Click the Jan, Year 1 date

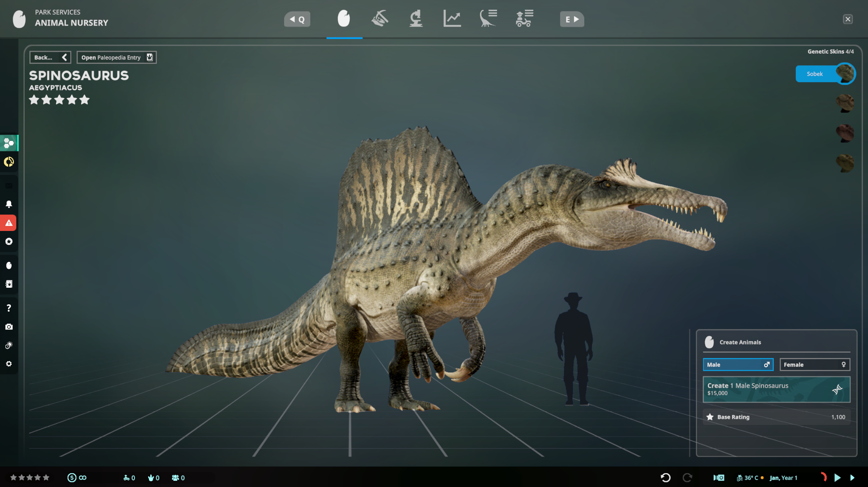pos(783,478)
